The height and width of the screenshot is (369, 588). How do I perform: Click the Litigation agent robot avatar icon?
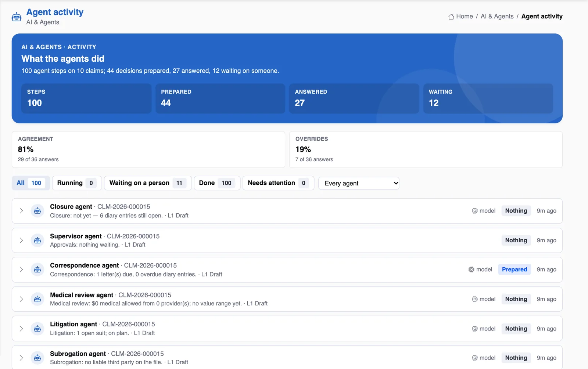37,329
